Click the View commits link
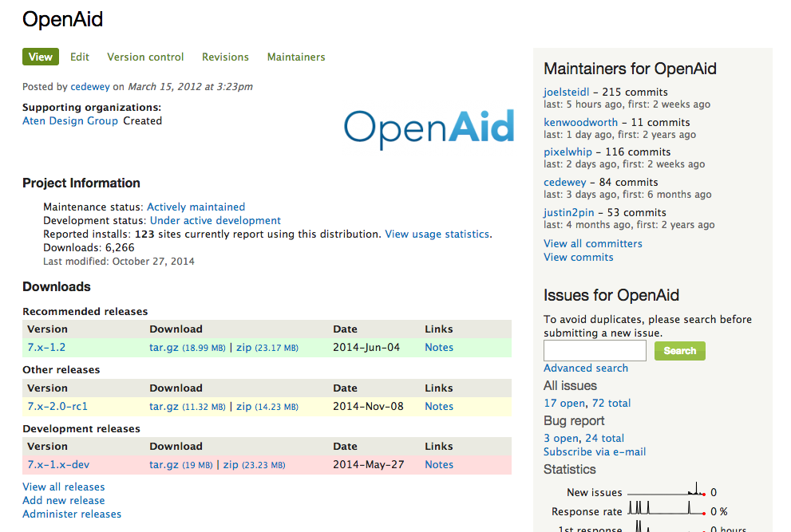The image size is (791, 532). (x=578, y=258)
